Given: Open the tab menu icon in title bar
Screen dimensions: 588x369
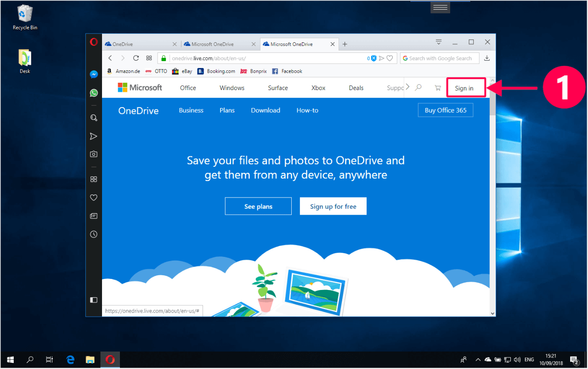Looking at the screenshot, I should pos(439,42).
